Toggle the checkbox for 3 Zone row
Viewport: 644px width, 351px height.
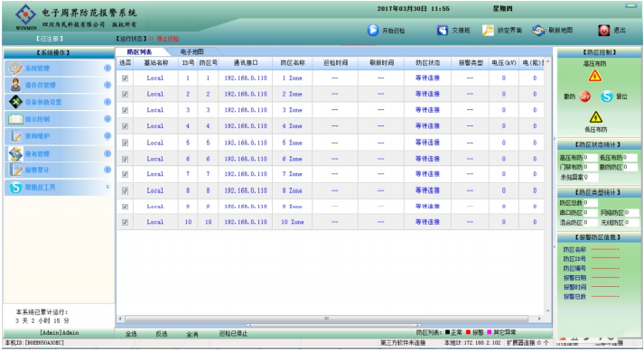125,110
